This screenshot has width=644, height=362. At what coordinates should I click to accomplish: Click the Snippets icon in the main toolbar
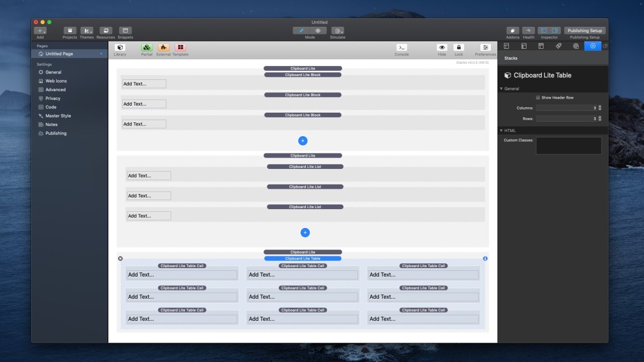click(x=125, y=31)
